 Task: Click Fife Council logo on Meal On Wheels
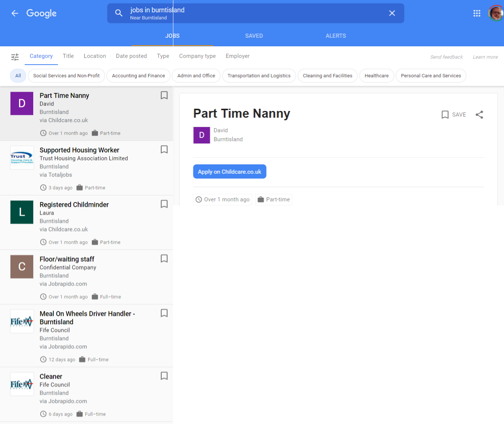[x=22, y=321]
